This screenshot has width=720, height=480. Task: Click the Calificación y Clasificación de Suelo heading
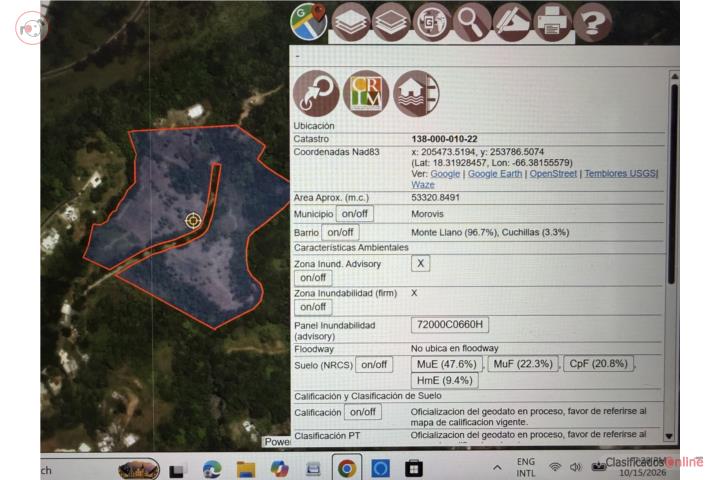pos(368,396)
